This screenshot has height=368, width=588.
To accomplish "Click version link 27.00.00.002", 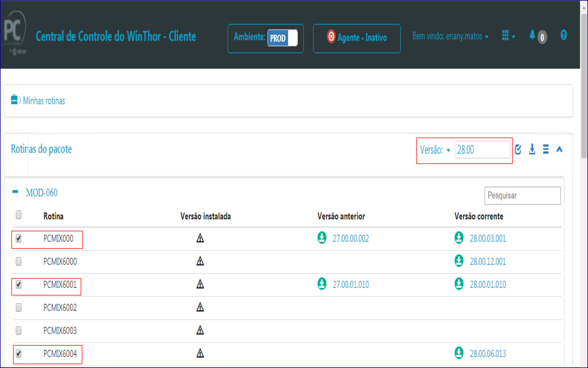I will (351, 239).
